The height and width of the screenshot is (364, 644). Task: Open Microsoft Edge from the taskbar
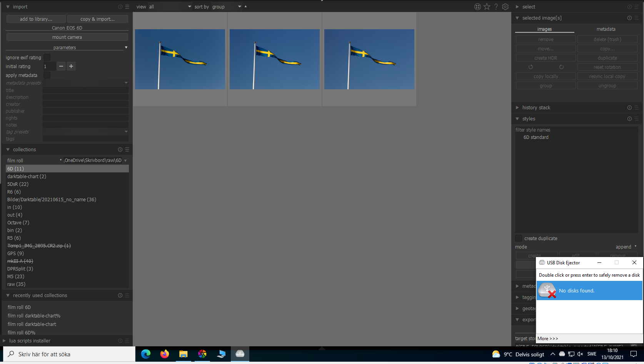pyautogui.click(x=146, y=354)
